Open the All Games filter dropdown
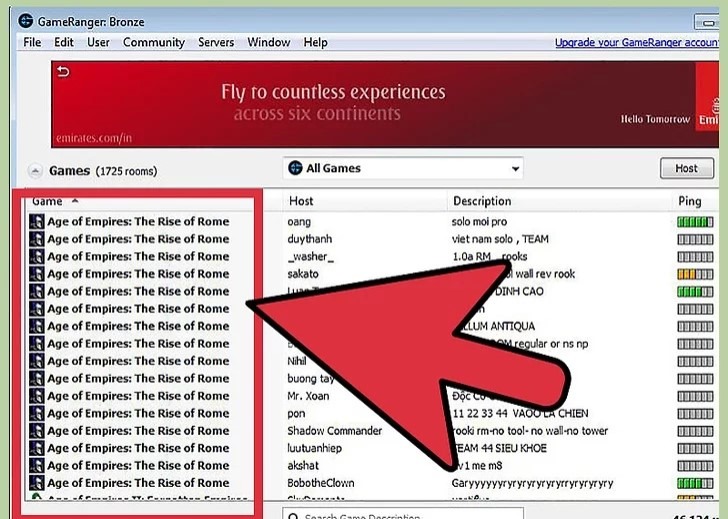Image resolution: width=728 pixels, height=519 pixels. [403, 168]
